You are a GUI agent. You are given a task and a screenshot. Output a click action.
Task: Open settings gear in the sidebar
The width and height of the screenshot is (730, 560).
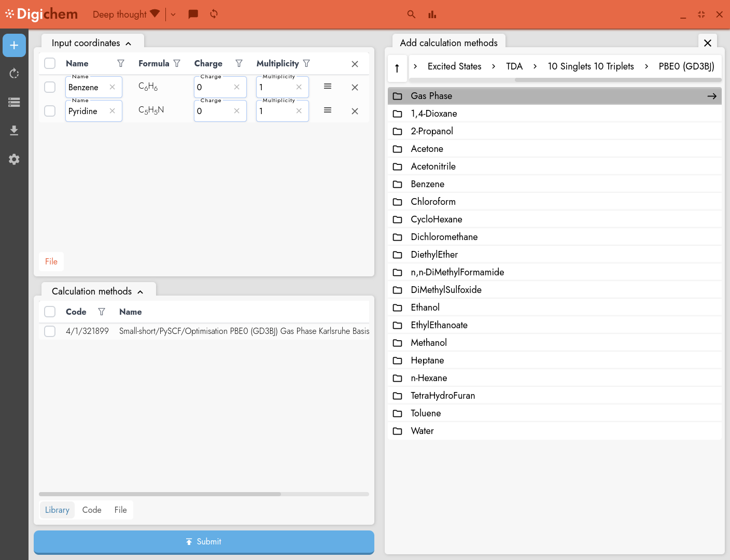click(x=14, y=159)
